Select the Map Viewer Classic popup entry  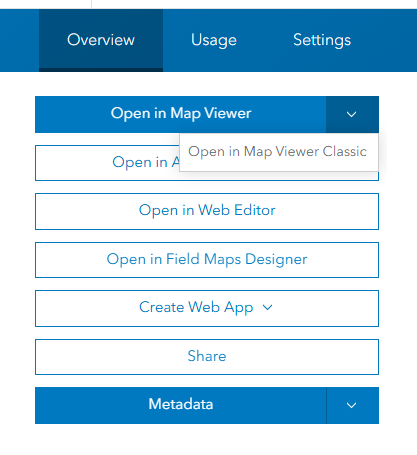tap(279, 152)
